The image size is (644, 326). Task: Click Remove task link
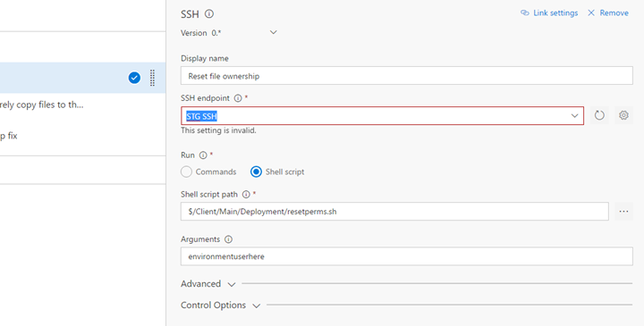608,13
